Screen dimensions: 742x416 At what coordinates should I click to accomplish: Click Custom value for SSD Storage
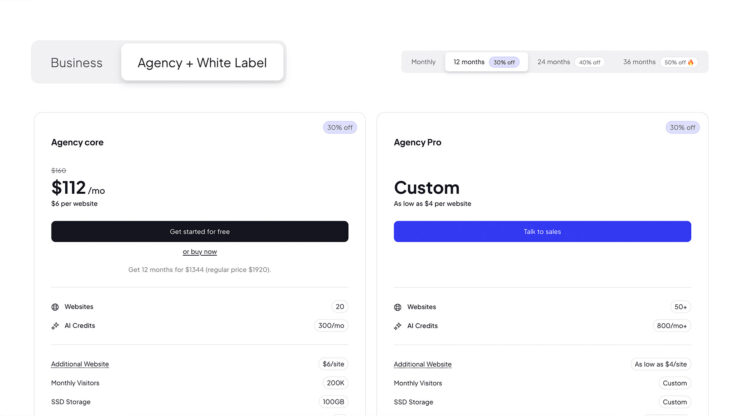(x=675, y=402)
